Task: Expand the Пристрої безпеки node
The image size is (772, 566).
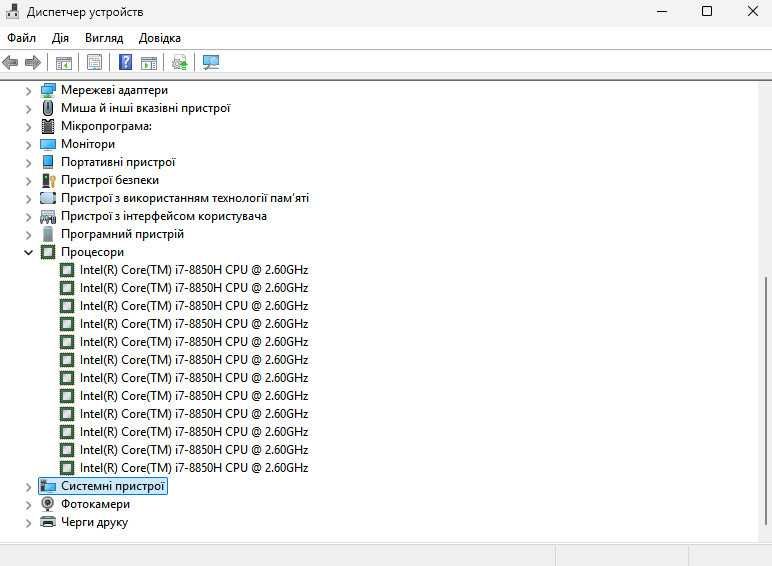Action: click(x=28, y=181)
